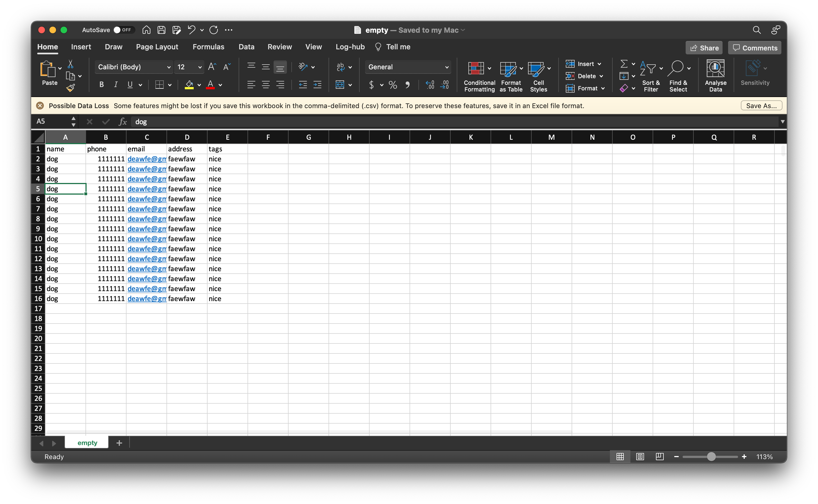Viewport: 818px width, 504px height.
Task: Click the Percent Style icon
Action: 393,85
